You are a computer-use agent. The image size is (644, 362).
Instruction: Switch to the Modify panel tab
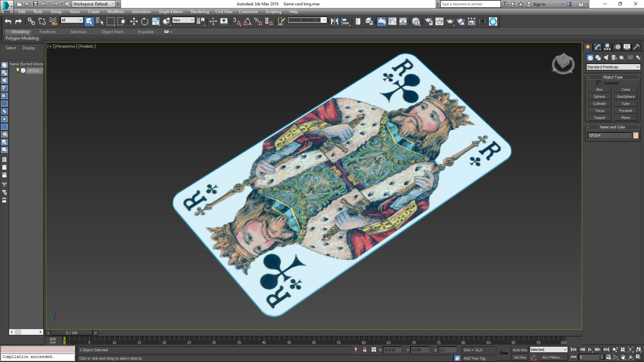pos(598,47)
